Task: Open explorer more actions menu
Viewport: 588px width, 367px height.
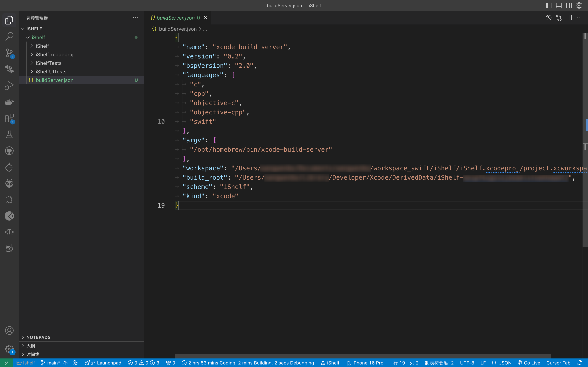Action: click(x=135, y=17)
